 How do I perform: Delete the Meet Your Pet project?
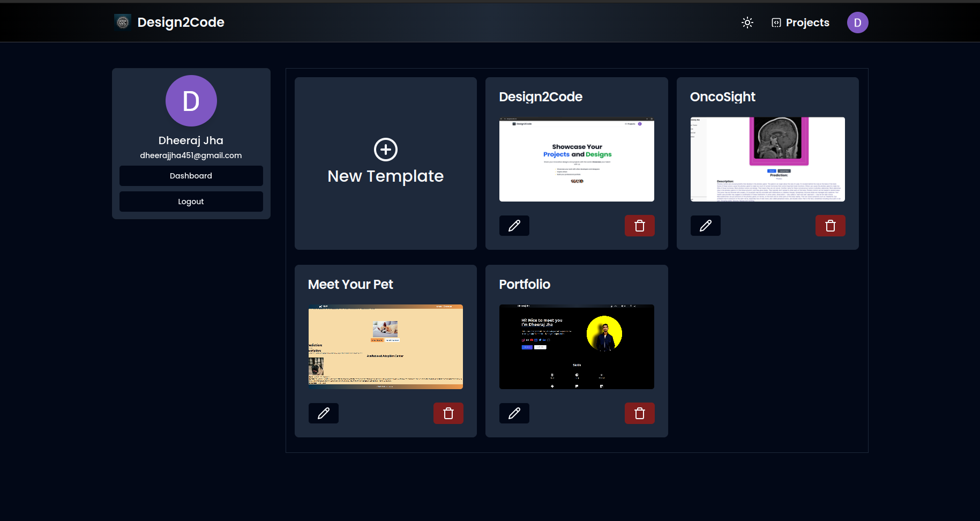(x=448, y=413)
